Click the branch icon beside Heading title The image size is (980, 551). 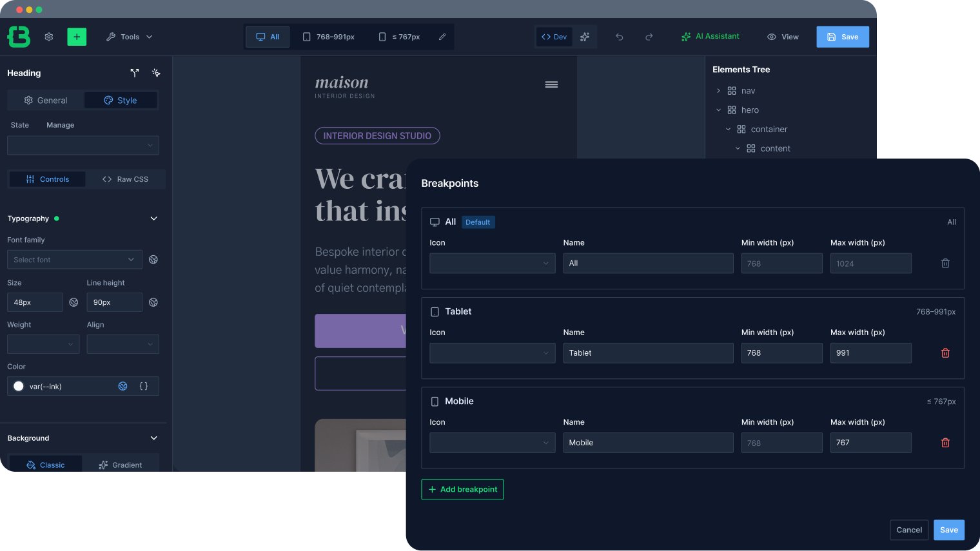click(x=135, y=73)
